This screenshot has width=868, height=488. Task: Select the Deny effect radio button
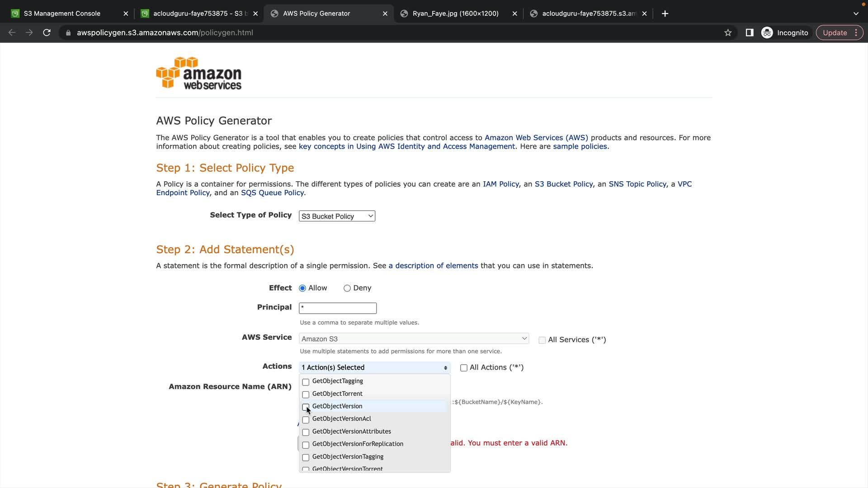[x=347, y=288]
